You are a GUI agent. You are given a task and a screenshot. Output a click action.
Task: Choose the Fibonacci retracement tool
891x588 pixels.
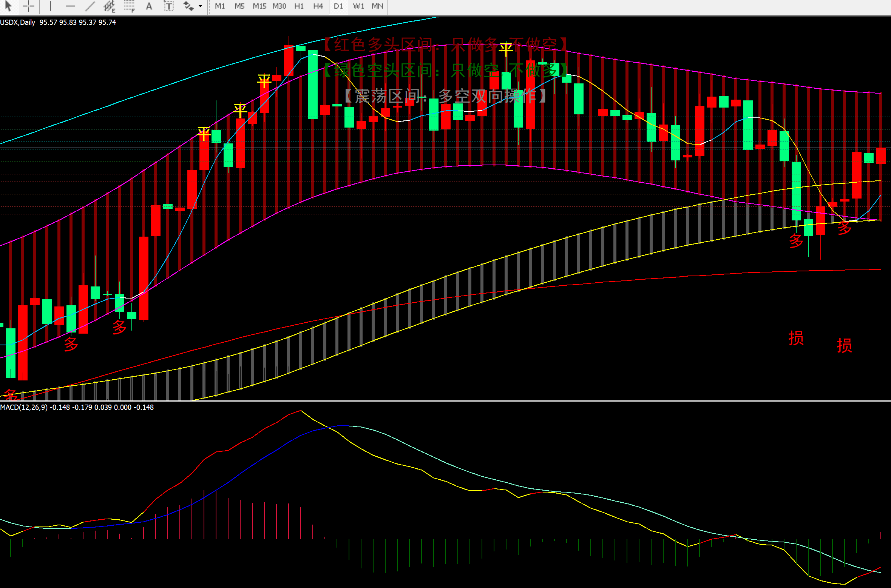[x=130, y=6]
